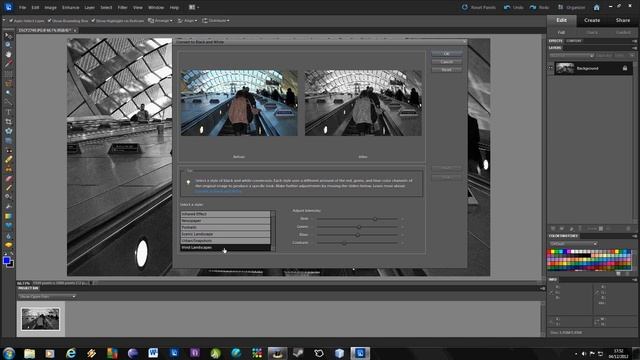Select the Urban/Snapshots style

coord(225,241)
